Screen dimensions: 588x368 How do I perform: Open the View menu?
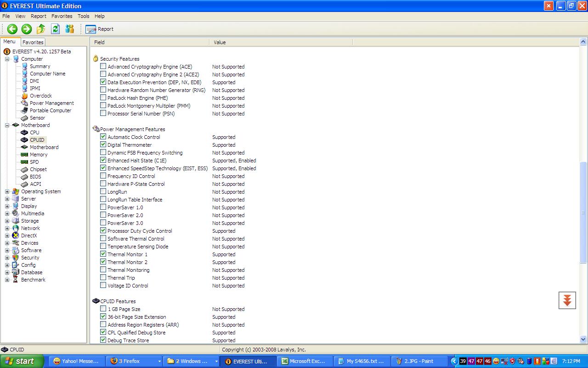[20, 16]
